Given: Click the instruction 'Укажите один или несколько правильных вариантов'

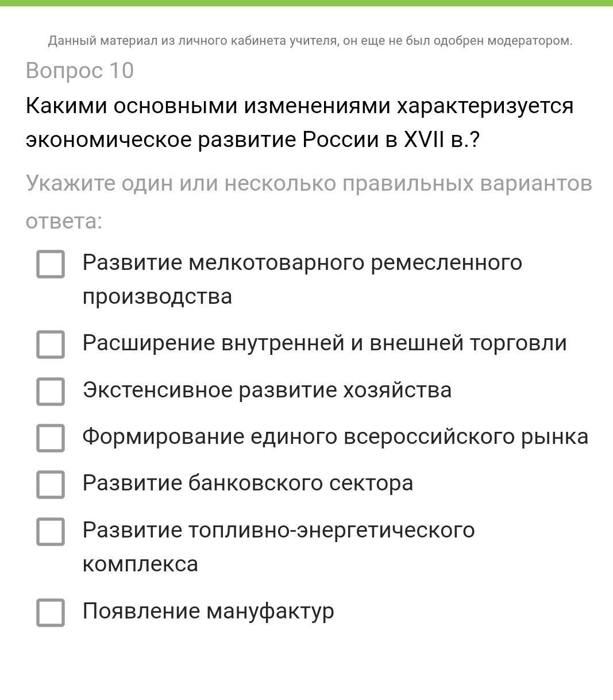Looking at the screenshot, I should click(309, 184).
